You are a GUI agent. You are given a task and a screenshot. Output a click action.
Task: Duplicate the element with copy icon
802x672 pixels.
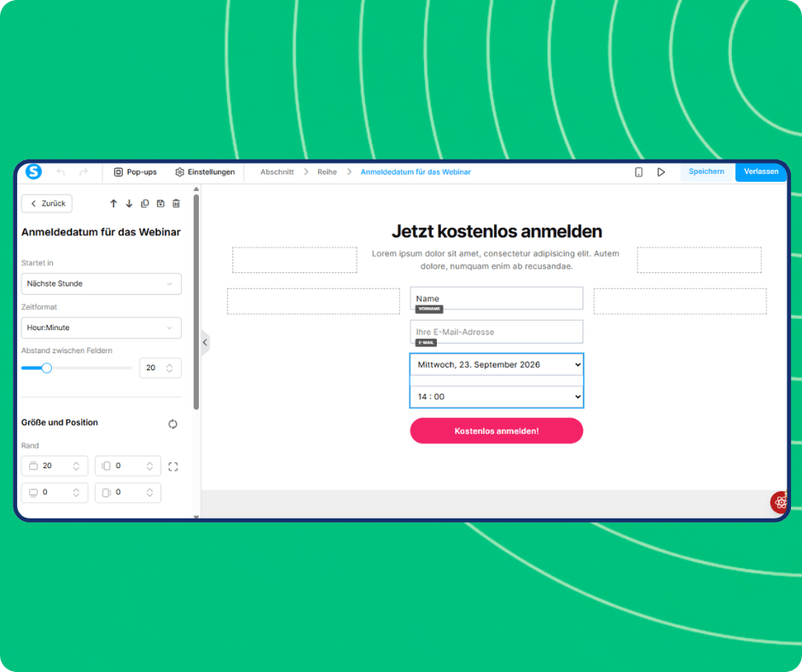coord(145,204)
